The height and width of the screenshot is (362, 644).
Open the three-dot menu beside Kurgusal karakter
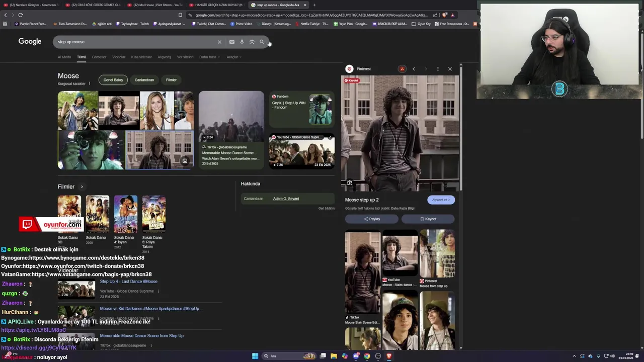pyautogui.click(x=90, y=83)
